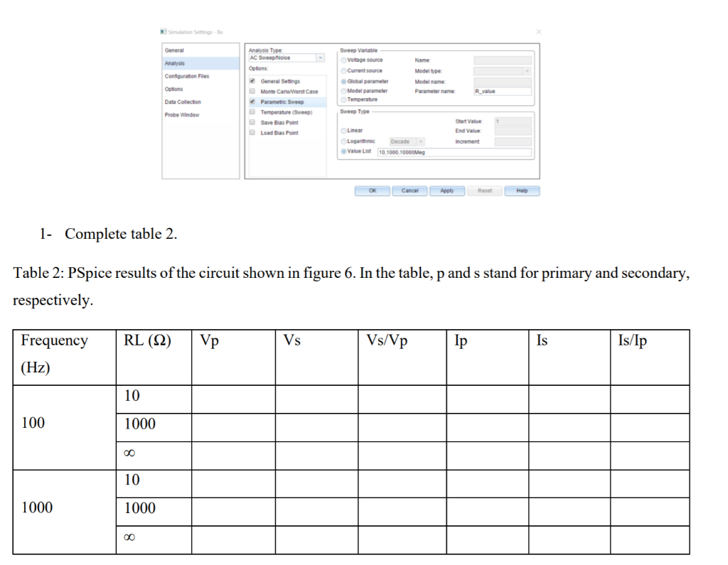Choose the Model parameter sweep variable

pyautogui.click(x=343, y=91)
